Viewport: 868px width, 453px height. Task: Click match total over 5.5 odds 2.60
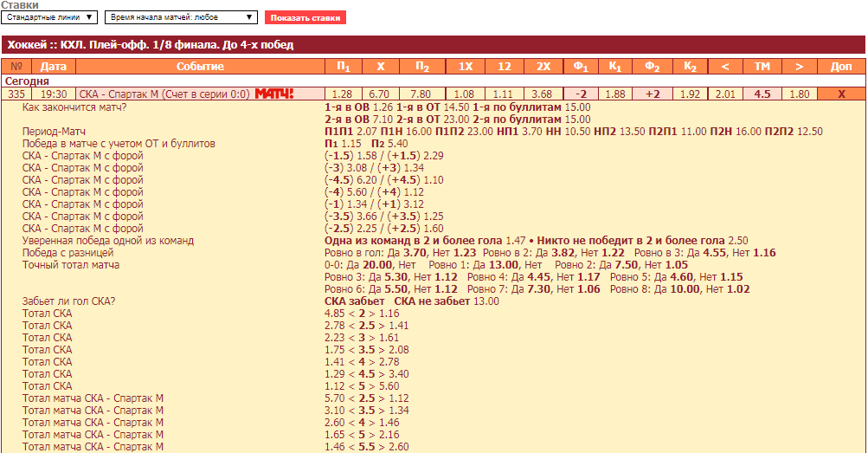(x=399, y=447)
